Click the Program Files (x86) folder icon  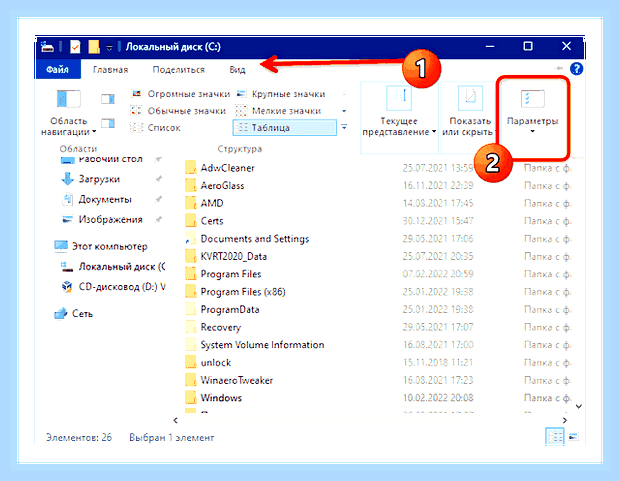coord(191,292)
